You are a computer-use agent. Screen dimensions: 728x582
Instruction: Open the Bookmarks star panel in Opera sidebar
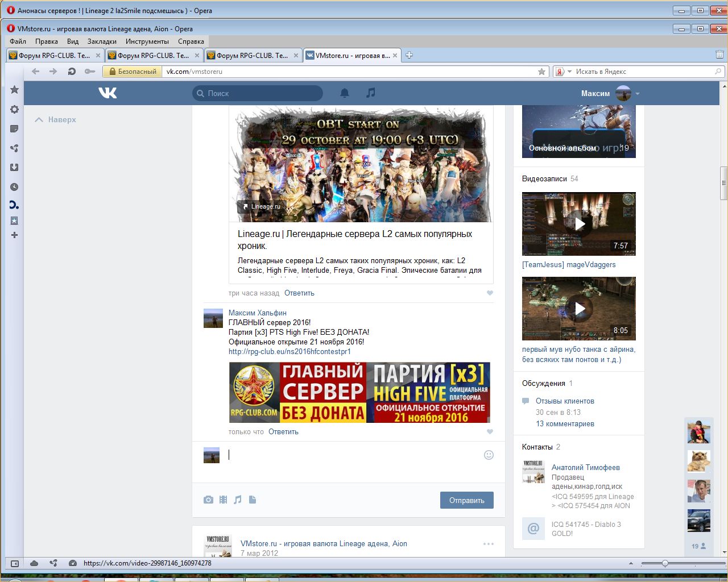pos(15,90)
